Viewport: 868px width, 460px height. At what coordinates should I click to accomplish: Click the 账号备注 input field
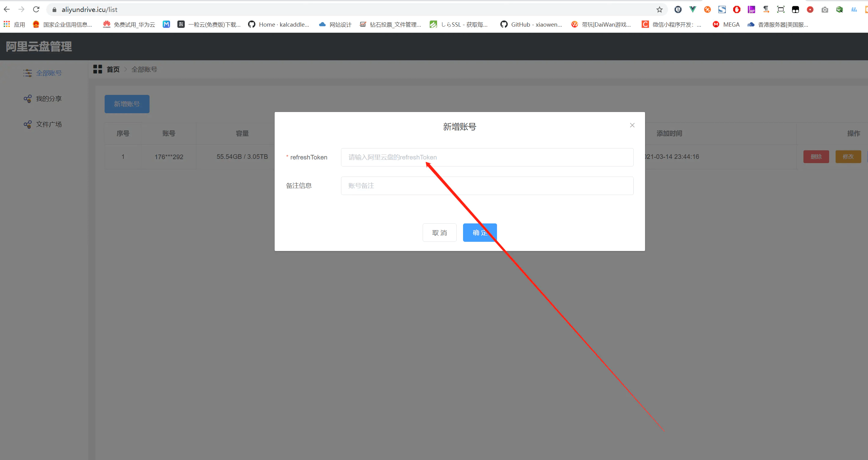pos(487,185)
